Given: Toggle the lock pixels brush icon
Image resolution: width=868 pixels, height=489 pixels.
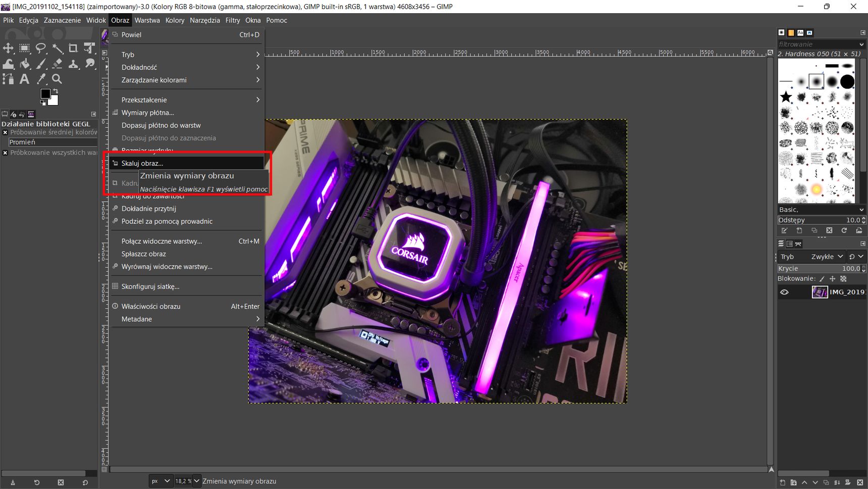Looking at the screenshot, I should point(822,279).
